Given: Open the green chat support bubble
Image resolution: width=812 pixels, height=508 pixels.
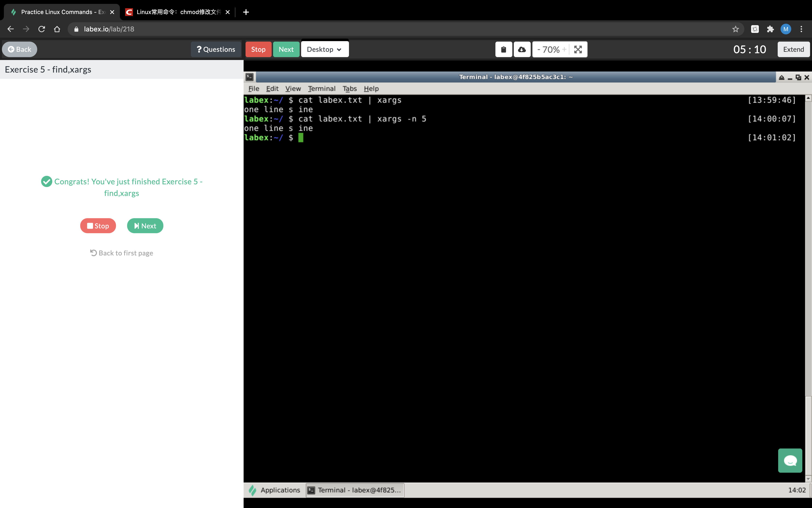Looking at the screenshot, I should coord(790,461).
